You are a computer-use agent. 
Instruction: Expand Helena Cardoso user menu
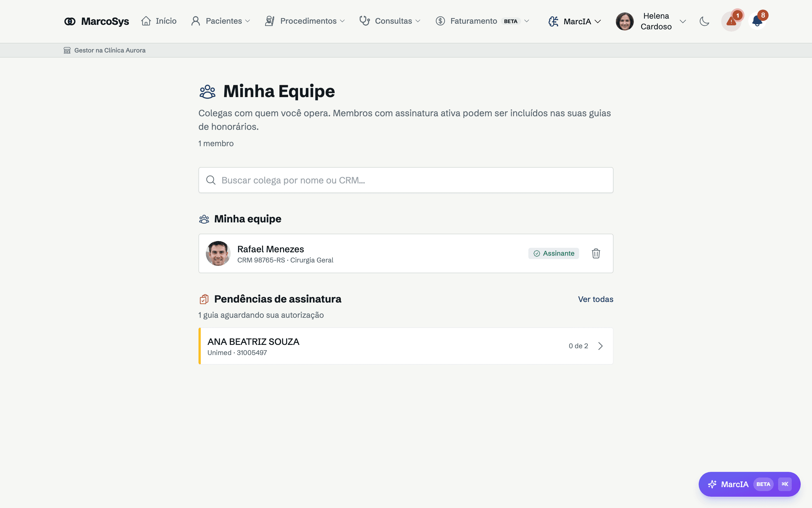pyautogui.click(x=651, y=21)
